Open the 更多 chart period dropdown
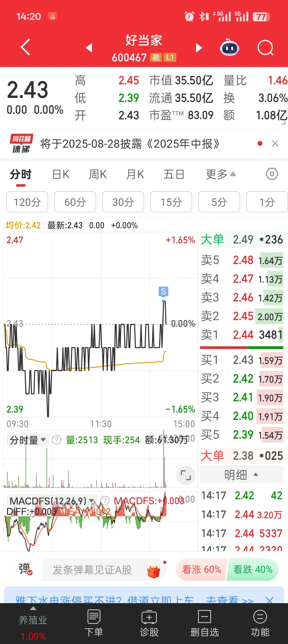The width and height of the screenshot is (288, 644). [x=221, y=174]
